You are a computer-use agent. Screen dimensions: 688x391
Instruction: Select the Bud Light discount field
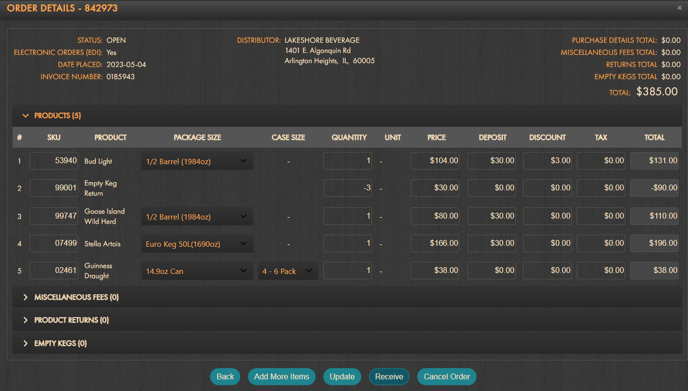click(548, 161)
